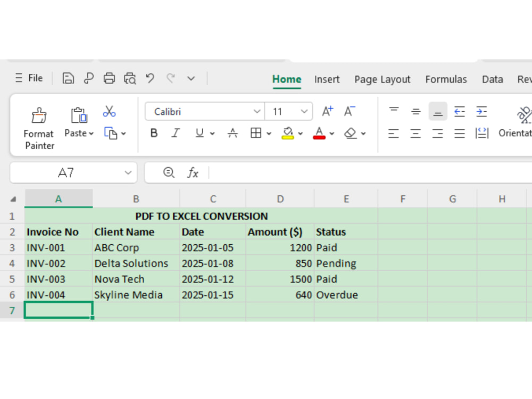Click the Name Box showing A7
This screenshot has height=399, width=532.
(x=73, y=173)
